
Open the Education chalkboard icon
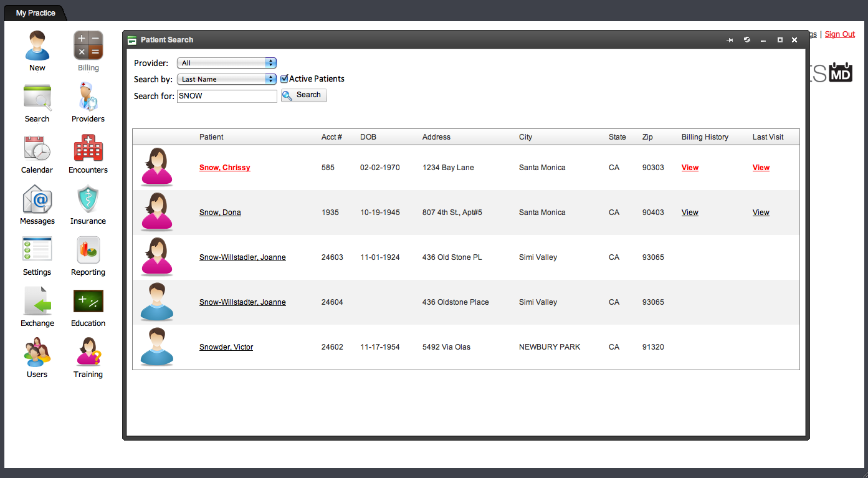click(88, 302)
